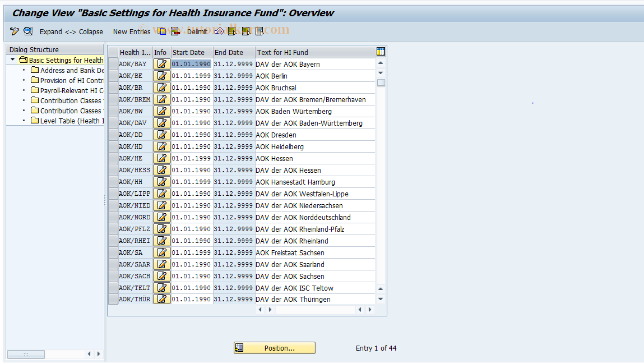
Task: Open Info edit icon for AOK/LIPP
Action: click(162, 194)
